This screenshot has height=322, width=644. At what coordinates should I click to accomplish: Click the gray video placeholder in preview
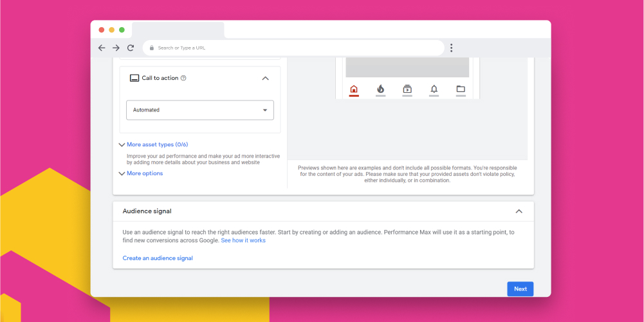point(407,68)
